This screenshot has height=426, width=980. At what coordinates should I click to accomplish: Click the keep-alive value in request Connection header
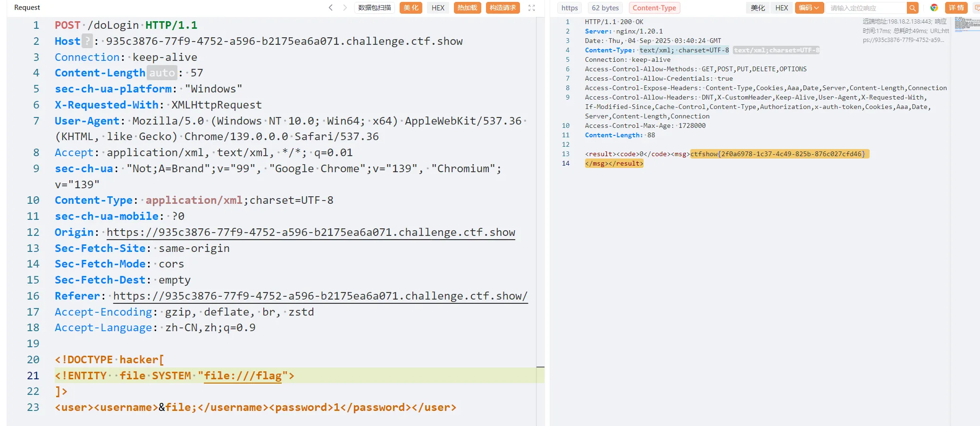pos(165,57)
